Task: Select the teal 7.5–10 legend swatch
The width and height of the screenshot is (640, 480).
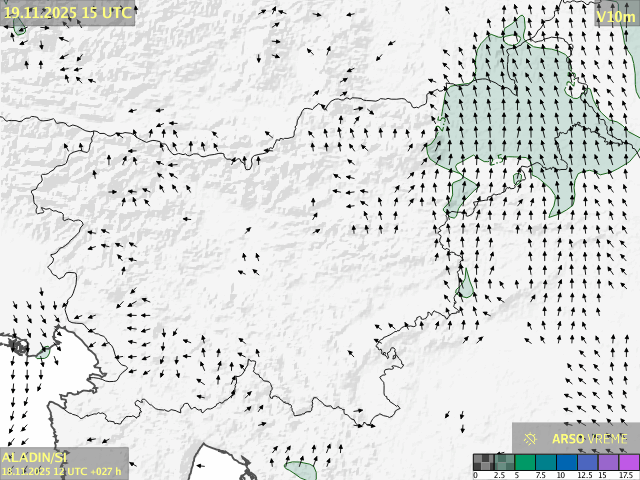Action: click(547, 461)
